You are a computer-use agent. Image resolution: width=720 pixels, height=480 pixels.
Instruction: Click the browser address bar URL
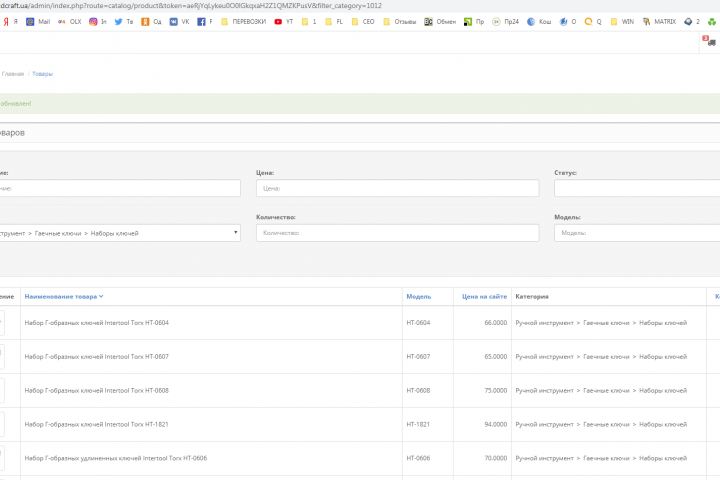tap(191, 6)
